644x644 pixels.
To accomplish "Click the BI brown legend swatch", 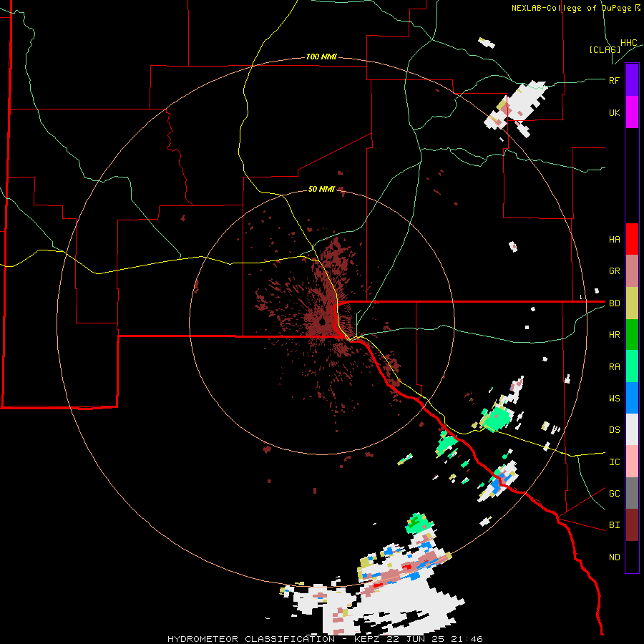I will 632,525.
